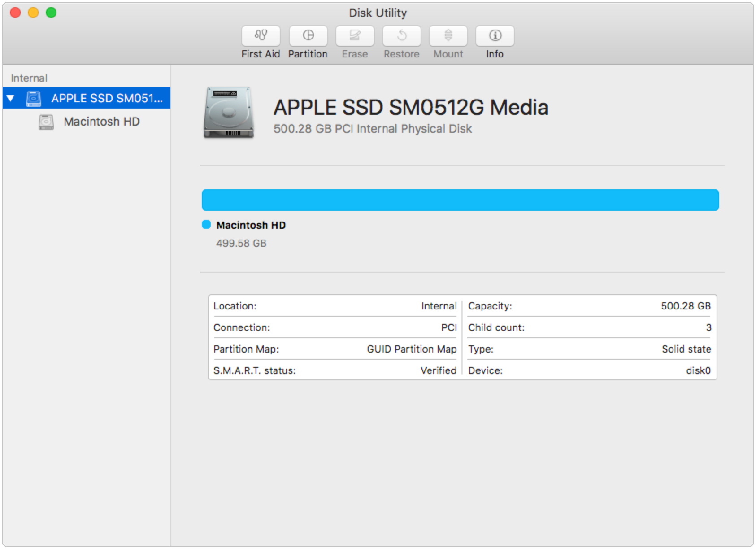Click the Partition Map: label
756x549 pixels.
tap(246, 349)
